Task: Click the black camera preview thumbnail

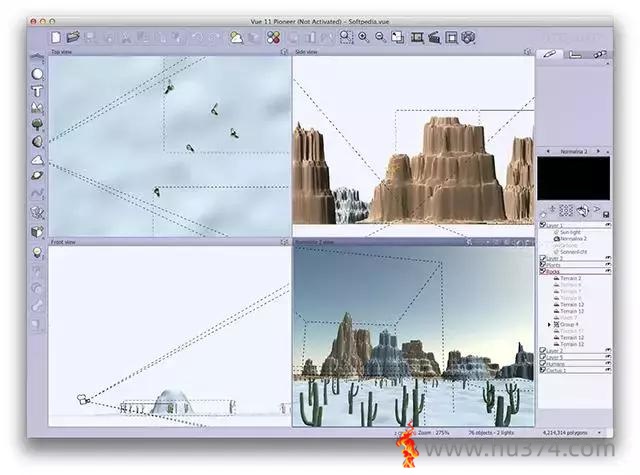Action: (573, 178)
